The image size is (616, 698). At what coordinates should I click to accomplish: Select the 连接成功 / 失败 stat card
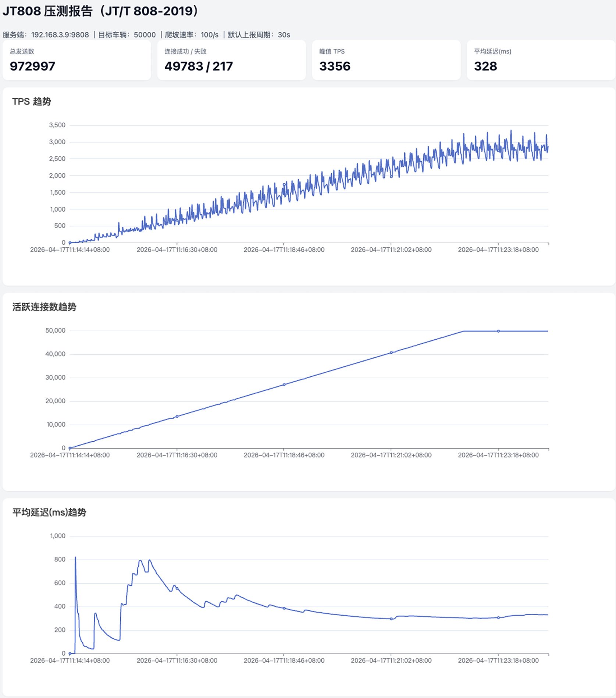(231, 60)
